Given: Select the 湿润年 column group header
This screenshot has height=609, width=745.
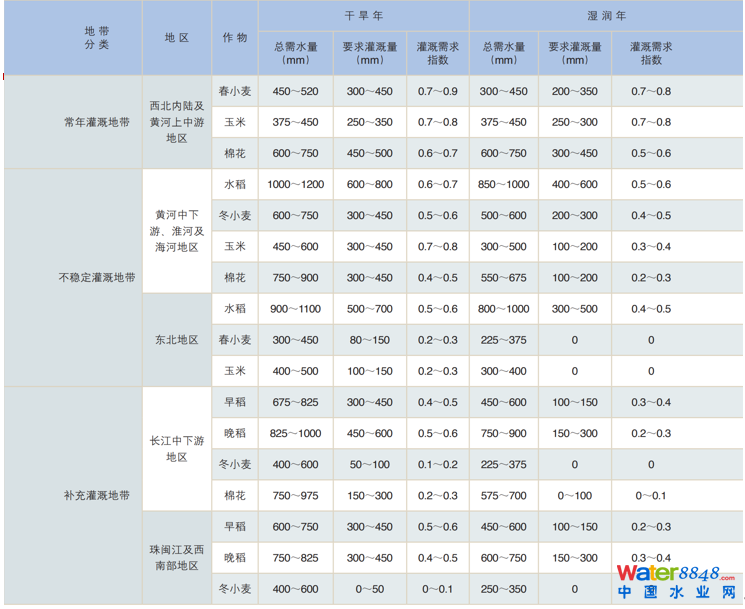Looking at the screenshot, I should [x=605, y=16].
